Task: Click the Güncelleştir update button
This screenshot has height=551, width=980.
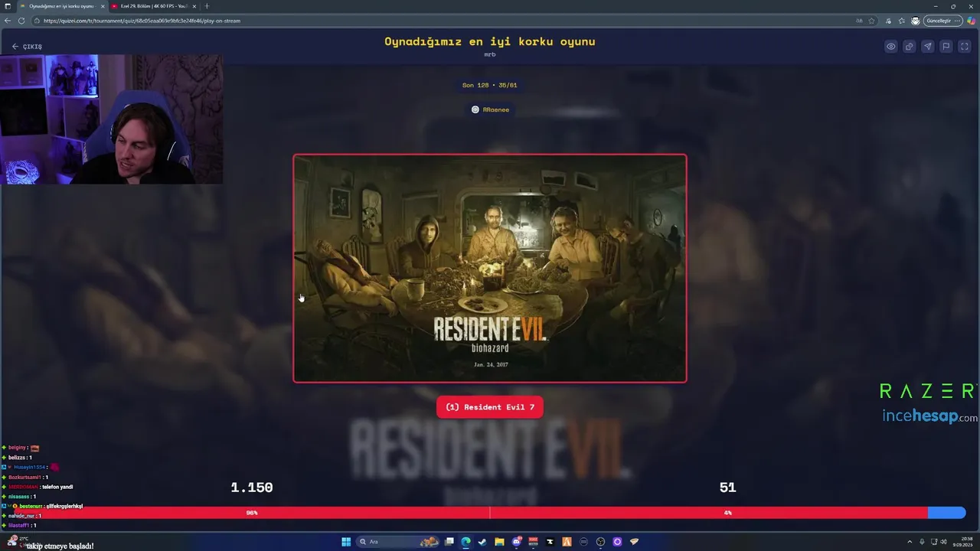Action: coord(942,21)
